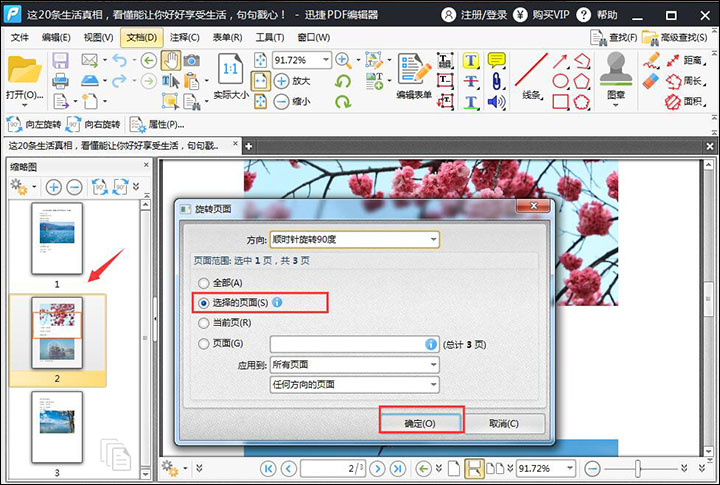The image size is (720, 485).
Task: Select the hand pan tool
Action: pos(170,60)
